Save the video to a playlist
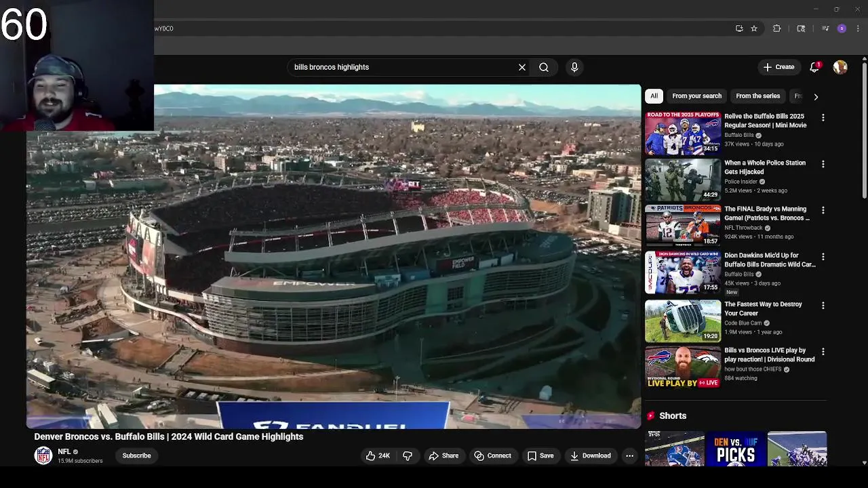 tap(540, 455)
